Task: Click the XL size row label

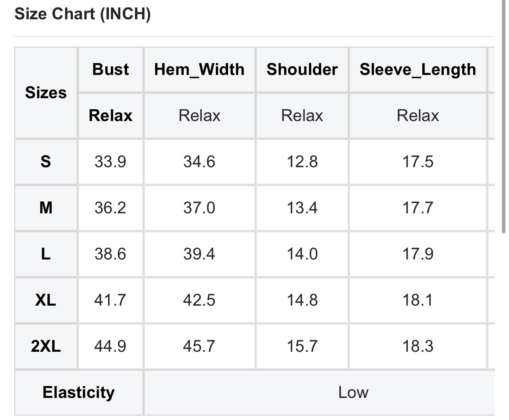Action: (x=46, y=300)
